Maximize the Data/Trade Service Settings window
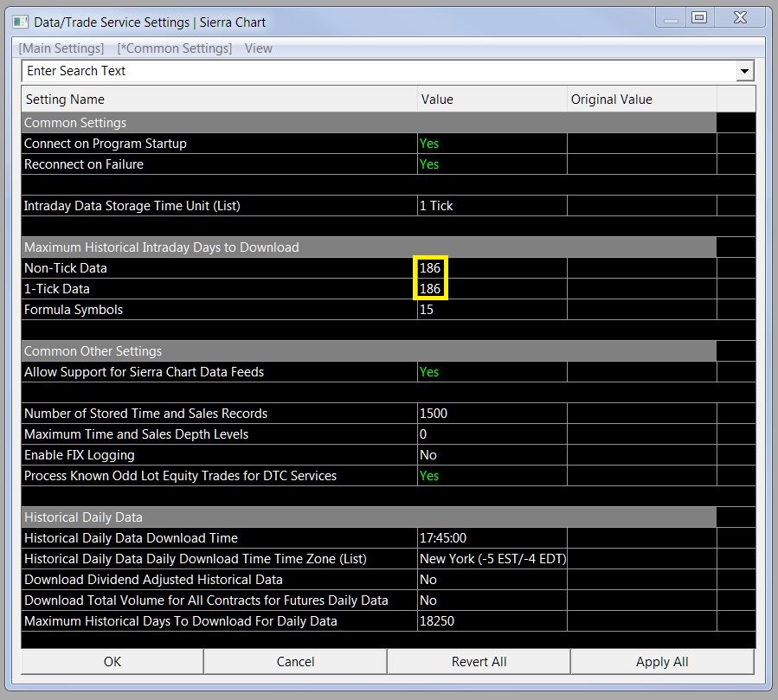 pyautogui.click(x=699, y=17)
